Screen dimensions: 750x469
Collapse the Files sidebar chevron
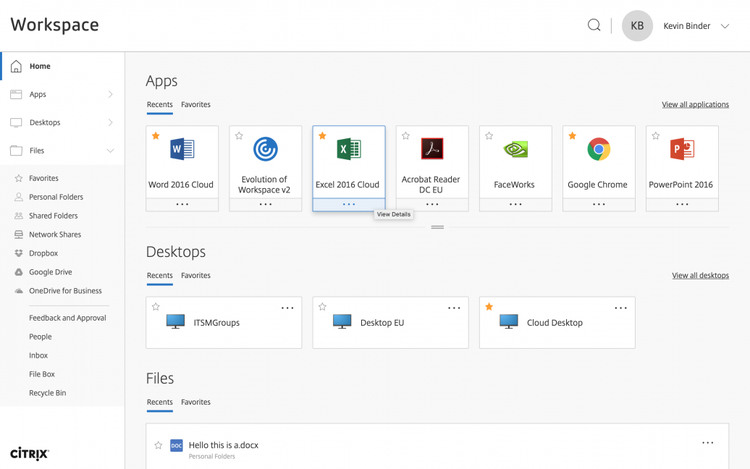coord(110,151)
